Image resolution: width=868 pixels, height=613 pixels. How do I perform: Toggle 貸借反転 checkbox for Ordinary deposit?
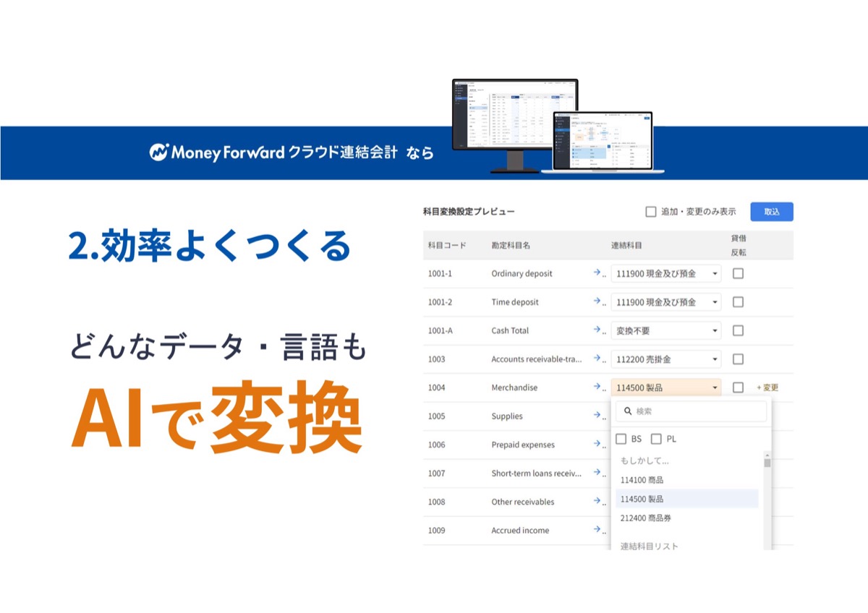[738, 273]
